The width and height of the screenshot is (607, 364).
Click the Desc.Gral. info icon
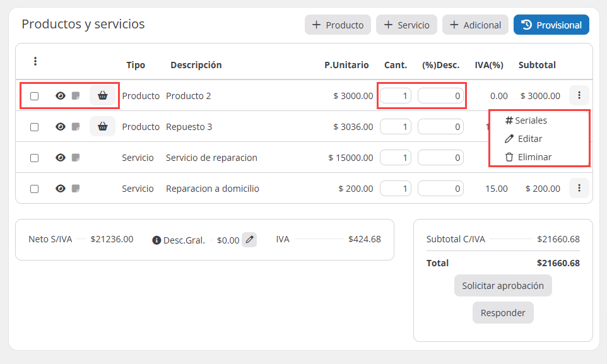pyautogui.click(x=156, y=240)
